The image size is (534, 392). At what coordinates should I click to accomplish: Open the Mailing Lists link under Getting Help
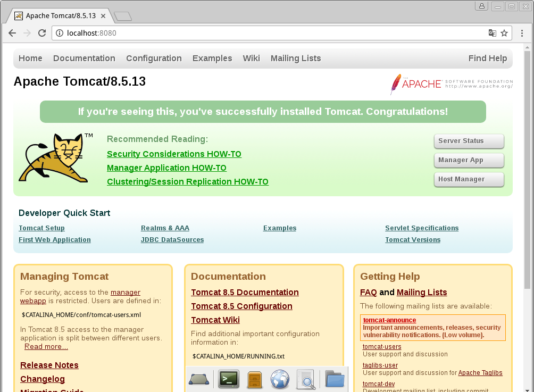422,292
